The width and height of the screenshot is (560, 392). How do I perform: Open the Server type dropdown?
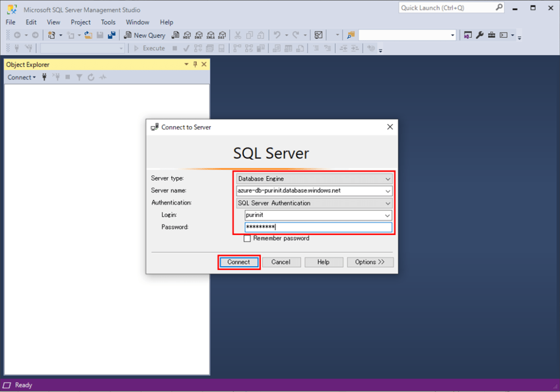(387, 178)
